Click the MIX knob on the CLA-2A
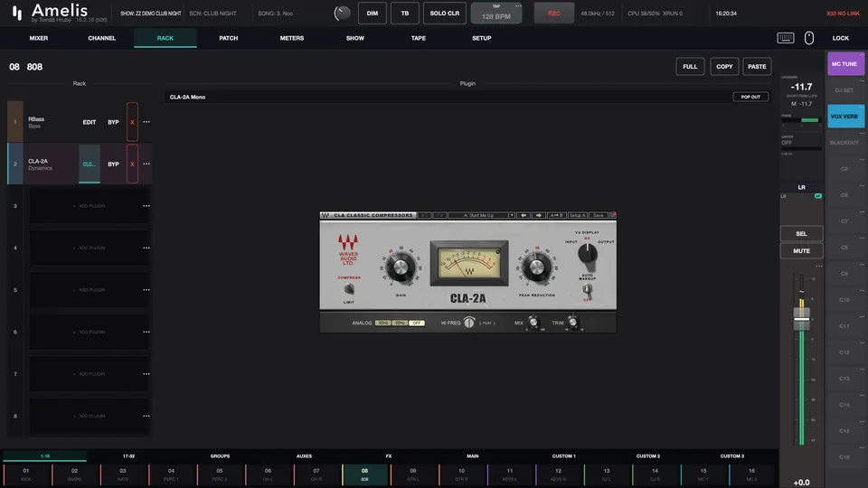Image resolution: width=868 pixels, height=488 pixels. [x=533, y=322]
